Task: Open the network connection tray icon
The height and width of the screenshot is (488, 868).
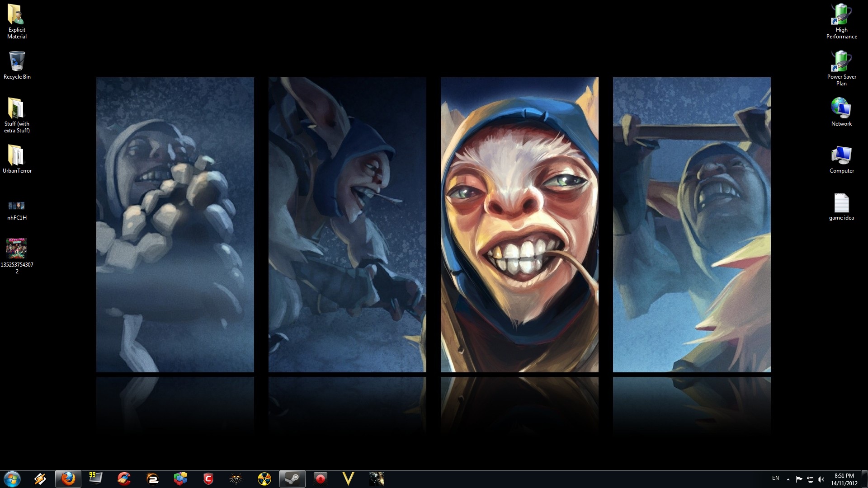Action: pos(810,479)
